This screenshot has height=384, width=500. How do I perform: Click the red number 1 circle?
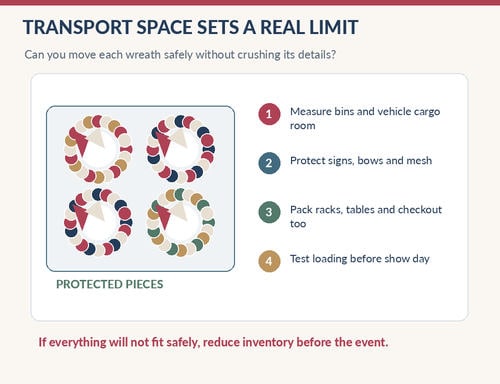pyautogui.click(x=269, y=114)
